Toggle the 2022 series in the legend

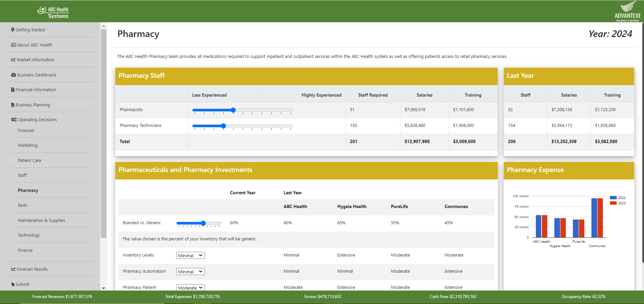pos(618,198)
